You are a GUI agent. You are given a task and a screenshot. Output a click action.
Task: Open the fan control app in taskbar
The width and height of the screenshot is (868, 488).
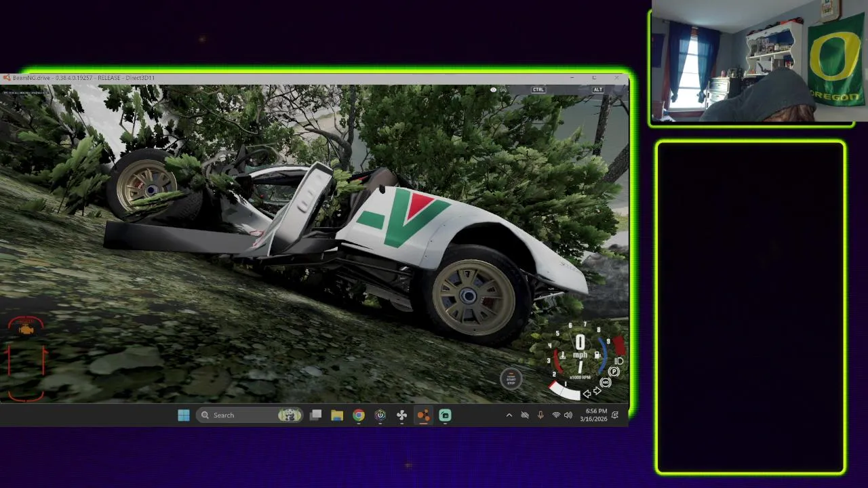[x=402, y=415]
